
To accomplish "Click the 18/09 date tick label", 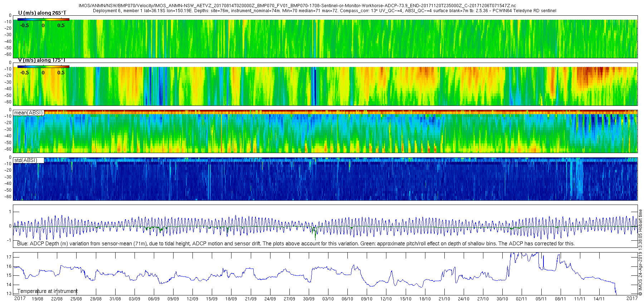I will [x=231, y=299].
